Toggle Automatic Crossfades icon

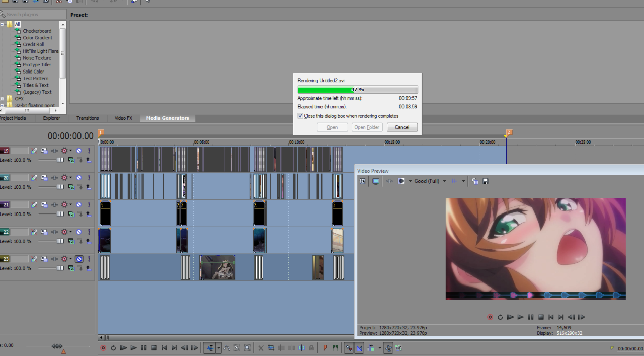[359, 348]
